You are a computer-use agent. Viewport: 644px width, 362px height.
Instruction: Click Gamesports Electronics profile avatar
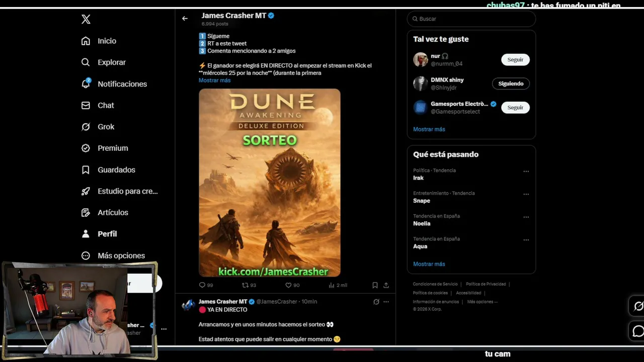pos(421,108)
